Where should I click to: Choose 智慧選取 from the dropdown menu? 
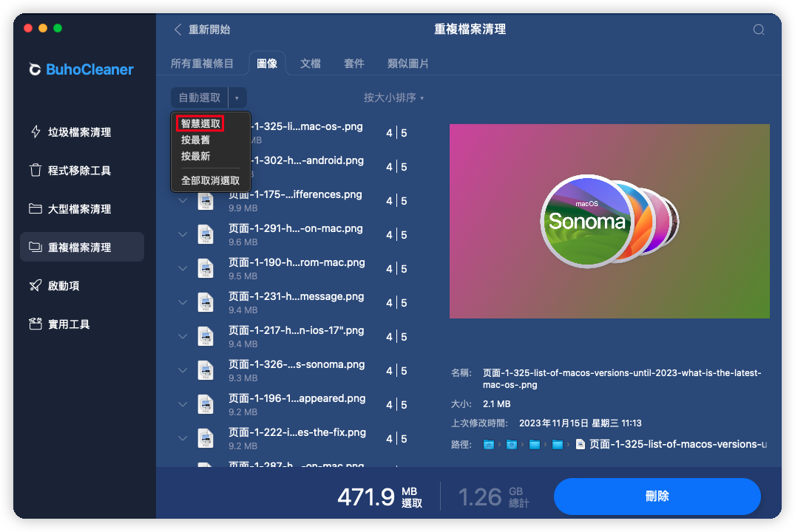click(x=200, y=123)
